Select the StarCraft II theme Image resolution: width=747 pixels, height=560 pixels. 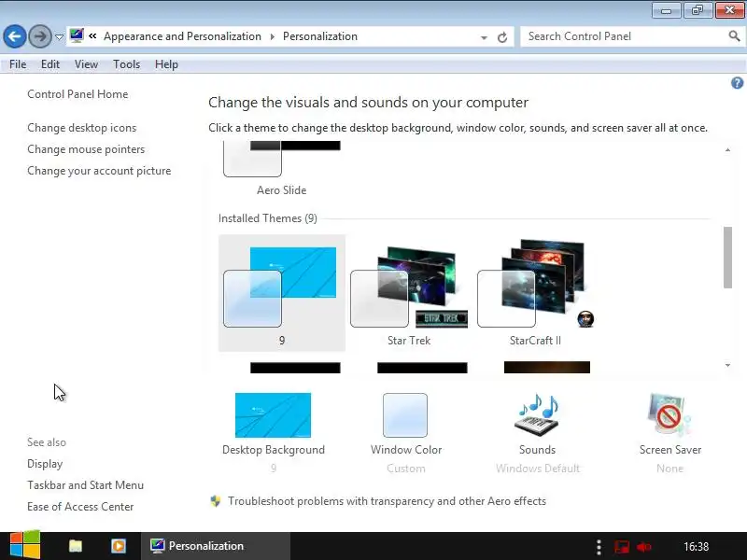tap(535, 293)
